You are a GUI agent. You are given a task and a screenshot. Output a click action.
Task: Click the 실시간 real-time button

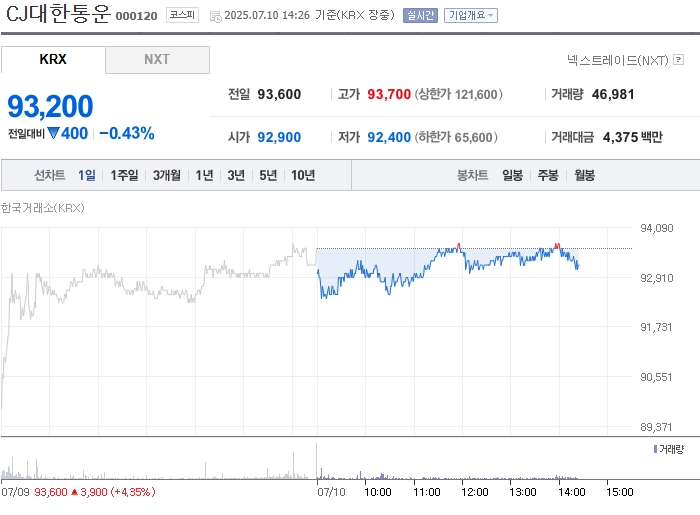tap(420, 16)
